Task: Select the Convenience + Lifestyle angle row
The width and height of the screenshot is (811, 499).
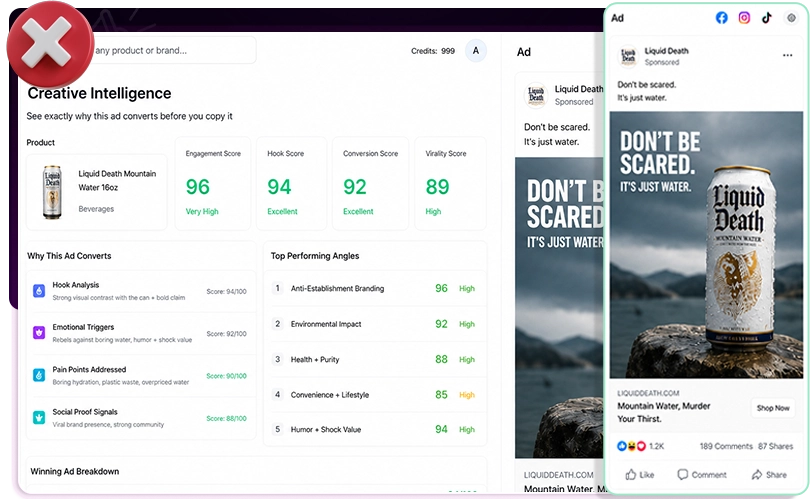Action: 375,395
